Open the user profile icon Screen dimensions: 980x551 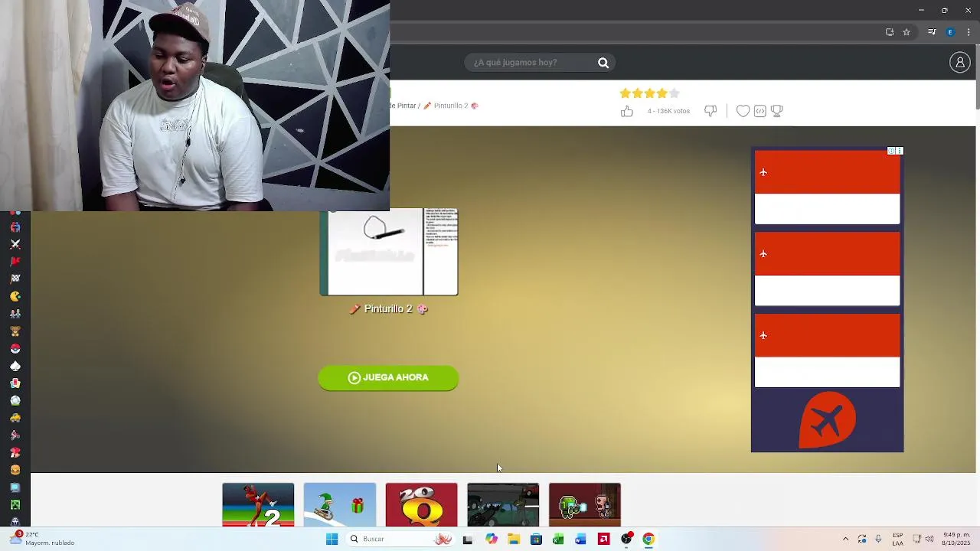tap(960, 63)
